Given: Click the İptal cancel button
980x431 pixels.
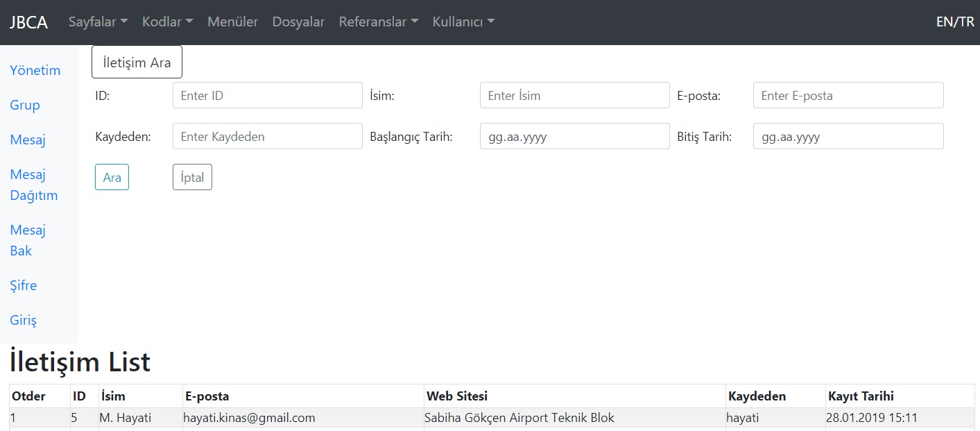Looking at the screenshot, I should tap(192, 177).
